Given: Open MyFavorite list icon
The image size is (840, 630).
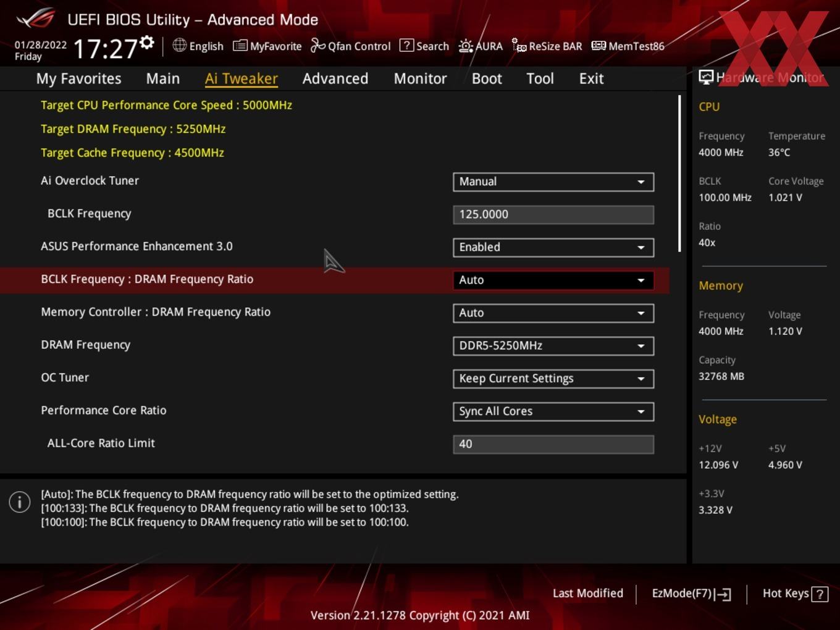Looking at the screenshot, I should pyautogui.click(x=240, y=46).
